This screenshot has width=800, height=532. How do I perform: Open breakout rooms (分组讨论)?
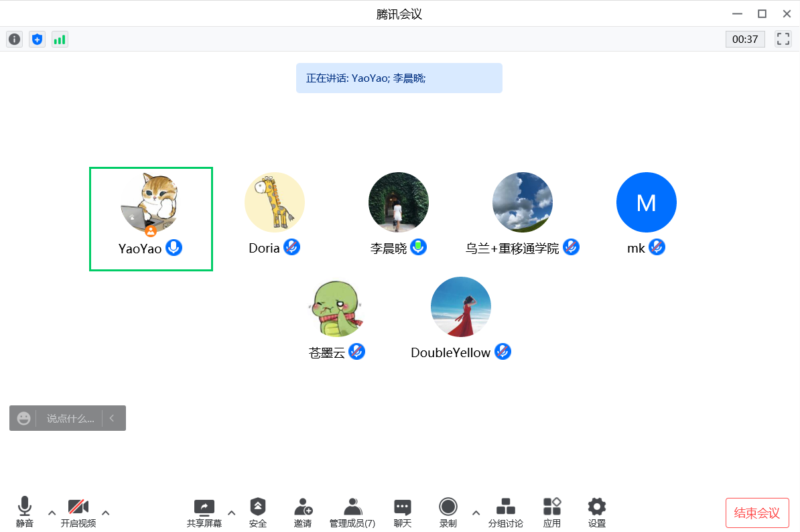[x=505, y=513]
